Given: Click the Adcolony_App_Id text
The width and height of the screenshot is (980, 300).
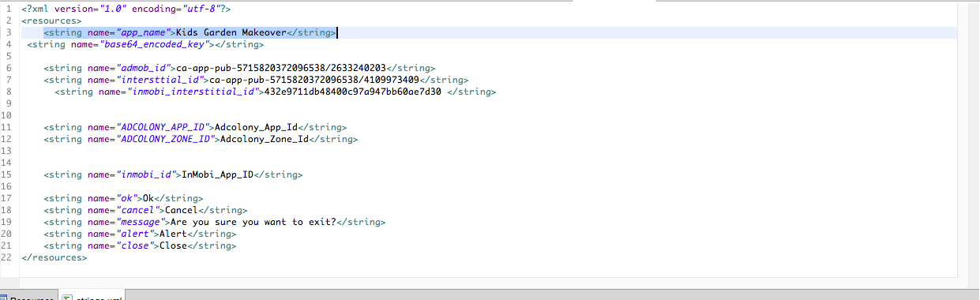Looking at the screenshot, I should coord(260,127).
